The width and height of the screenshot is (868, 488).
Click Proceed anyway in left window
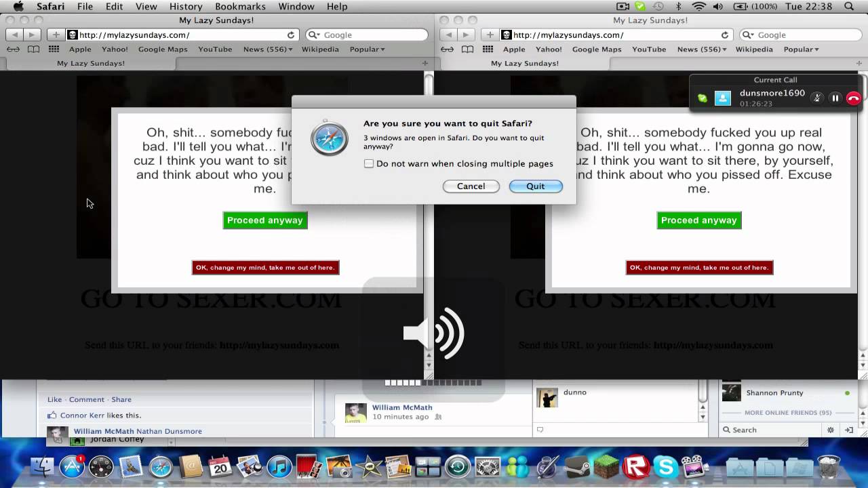(265, 220)
